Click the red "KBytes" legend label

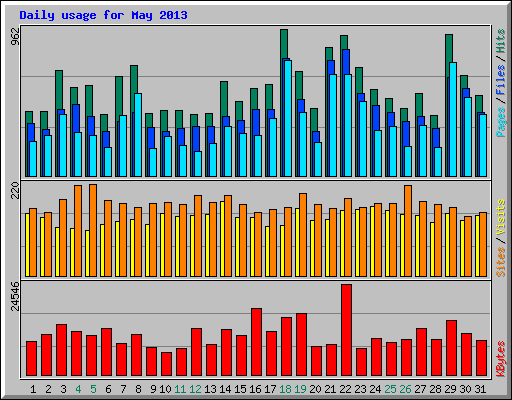(501, 359)
